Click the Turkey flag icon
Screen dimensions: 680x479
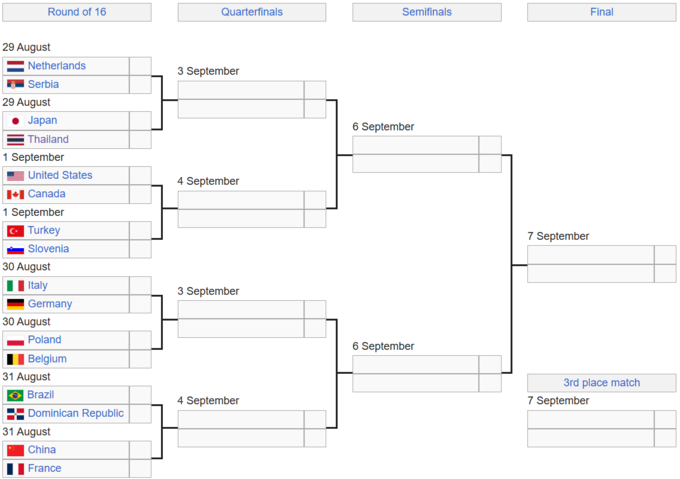(x=15, y=231)
